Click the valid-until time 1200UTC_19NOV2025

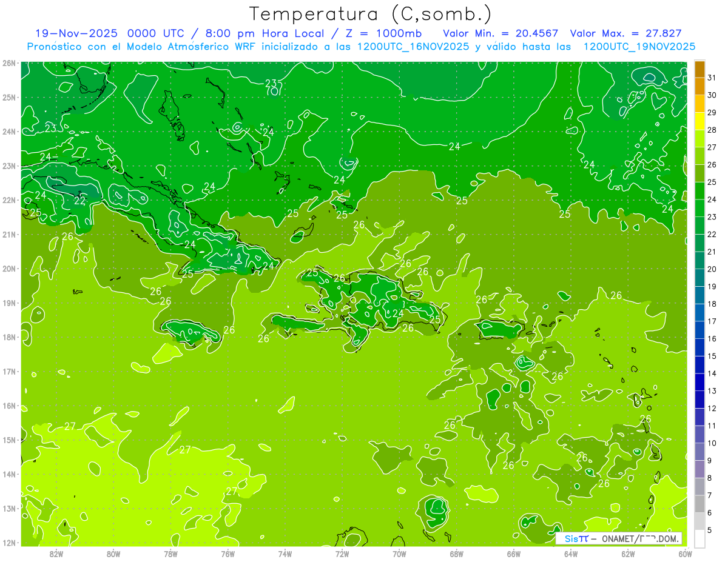(639, 47)
